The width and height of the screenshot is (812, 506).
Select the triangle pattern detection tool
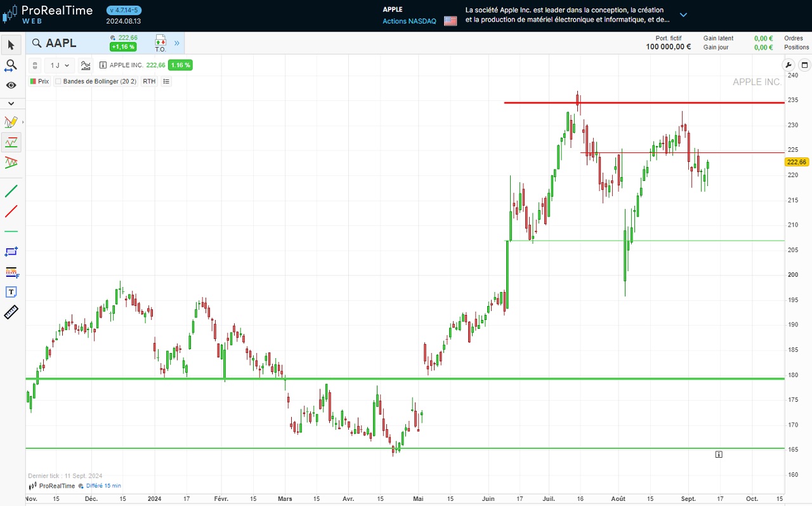point(11,163)
